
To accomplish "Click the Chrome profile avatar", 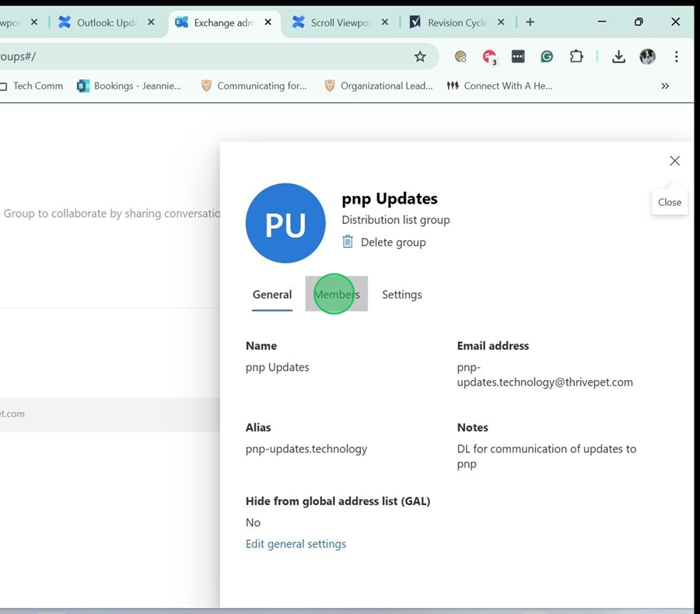I will (x=647, y=56).
